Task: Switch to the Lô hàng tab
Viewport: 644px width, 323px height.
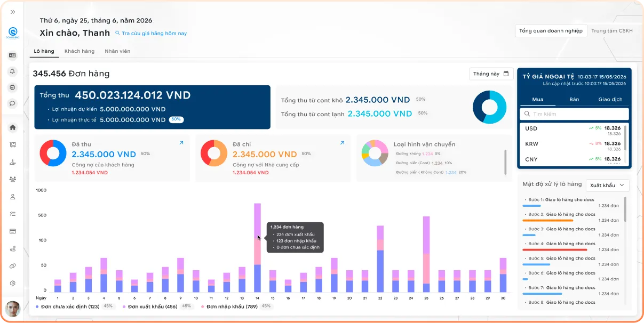Action: (x=44, y=51)
